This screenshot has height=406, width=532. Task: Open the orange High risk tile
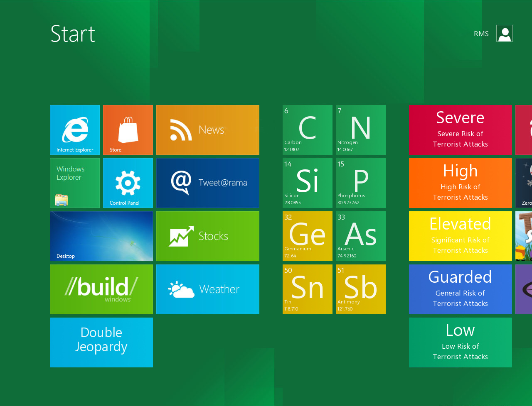pyautogui.click(x=461, y=183)
